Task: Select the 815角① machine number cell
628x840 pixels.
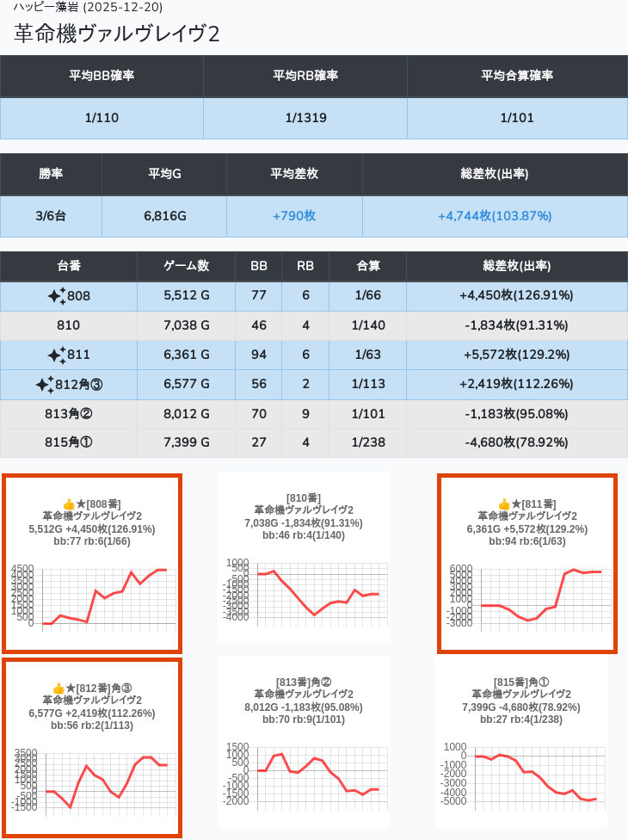Action: pyautogui.click(x=69, y=442)
